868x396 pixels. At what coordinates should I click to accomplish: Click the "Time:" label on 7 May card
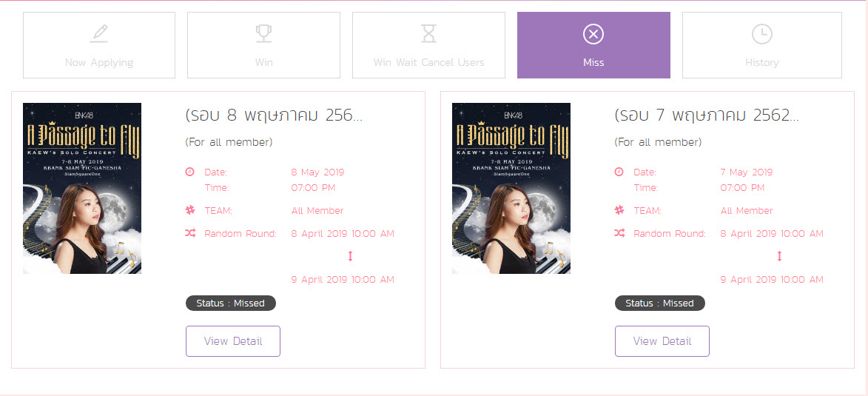click(645, 188)
